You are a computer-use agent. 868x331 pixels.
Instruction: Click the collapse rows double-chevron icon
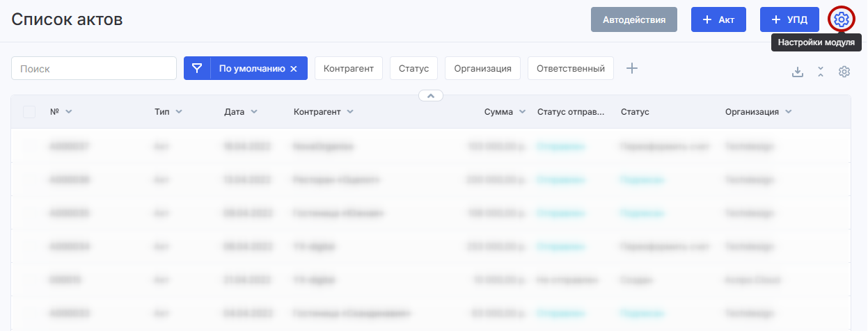click(x=821, y=72)
